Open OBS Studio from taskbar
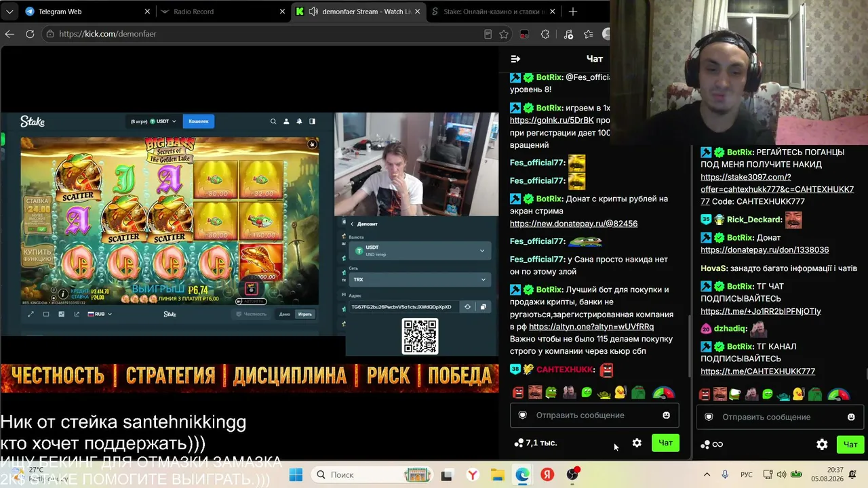 tap(573, 474)
